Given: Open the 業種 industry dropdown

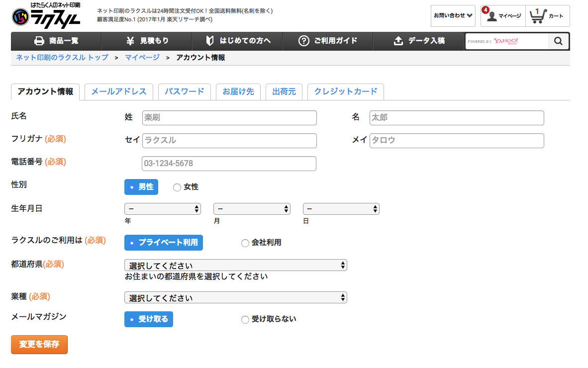Looking at the screenshot, I should coord(235,297).
